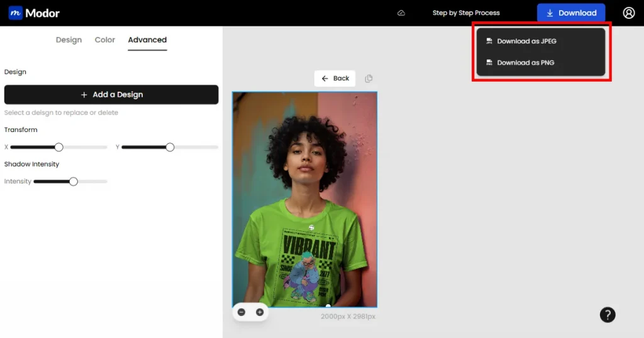Select the Advanced tab

[x=147, y=40]
